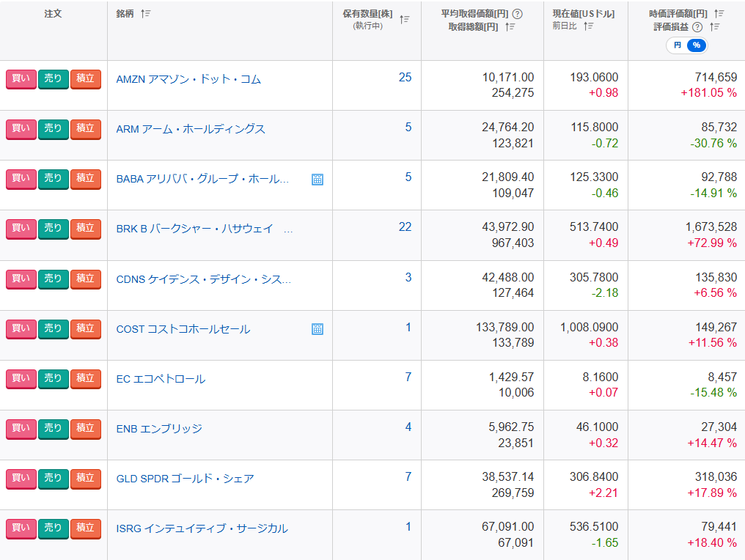745x560 pixels.
Task: Sell BABA with 売り button
Action: 54,179
